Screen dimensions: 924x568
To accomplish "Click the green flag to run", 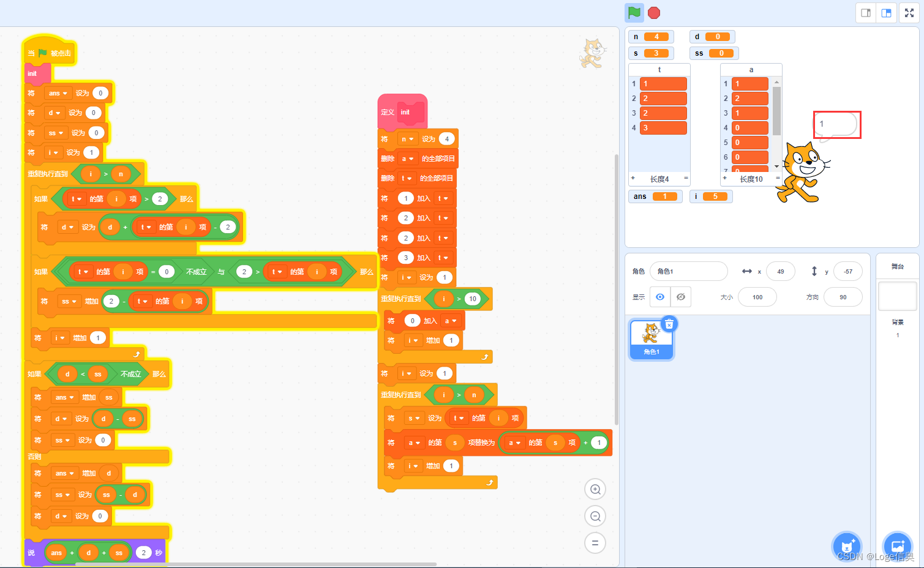I will [x=634, y=12].
